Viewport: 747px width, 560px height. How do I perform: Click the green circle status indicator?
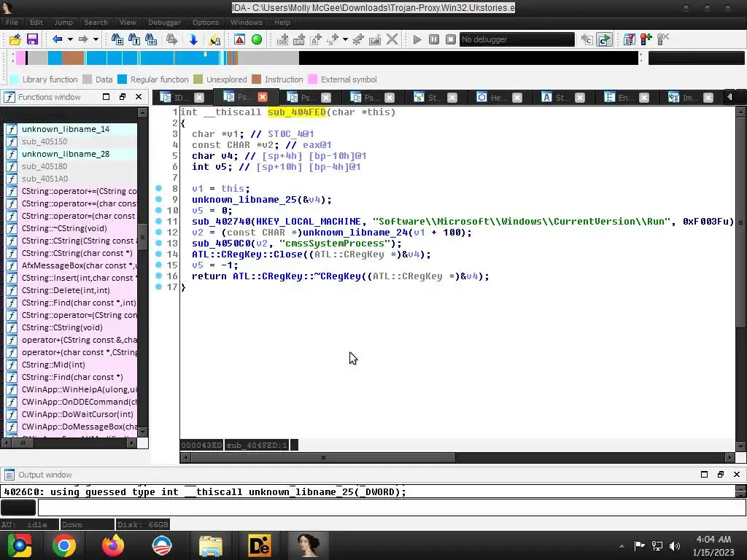[x=257, y=39]
